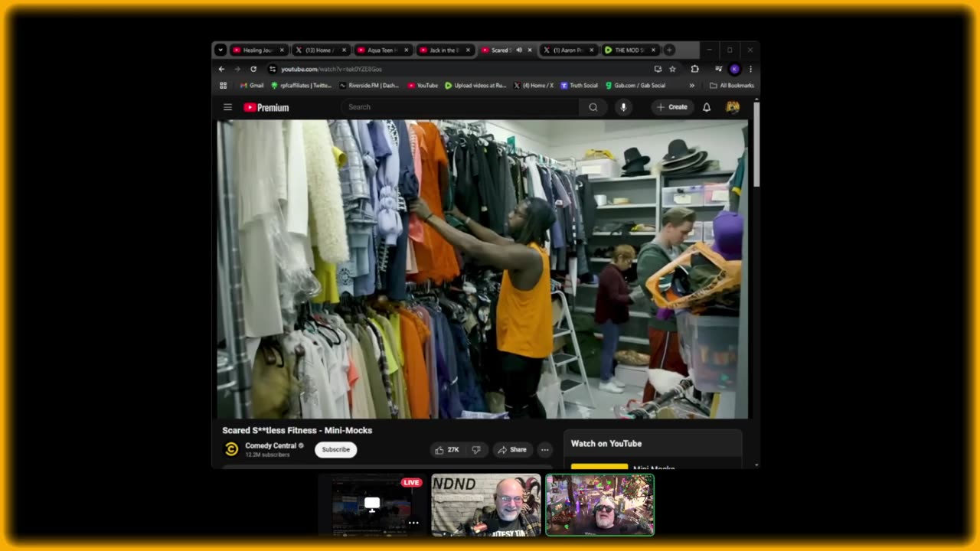Close the Healing Jour tab
The image size is (980, 551).
click(282, 50)
